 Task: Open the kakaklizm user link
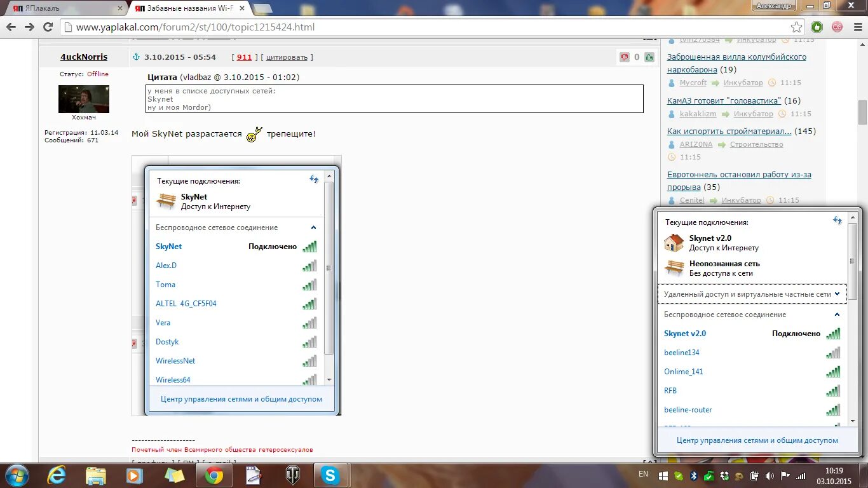[698, 114]
